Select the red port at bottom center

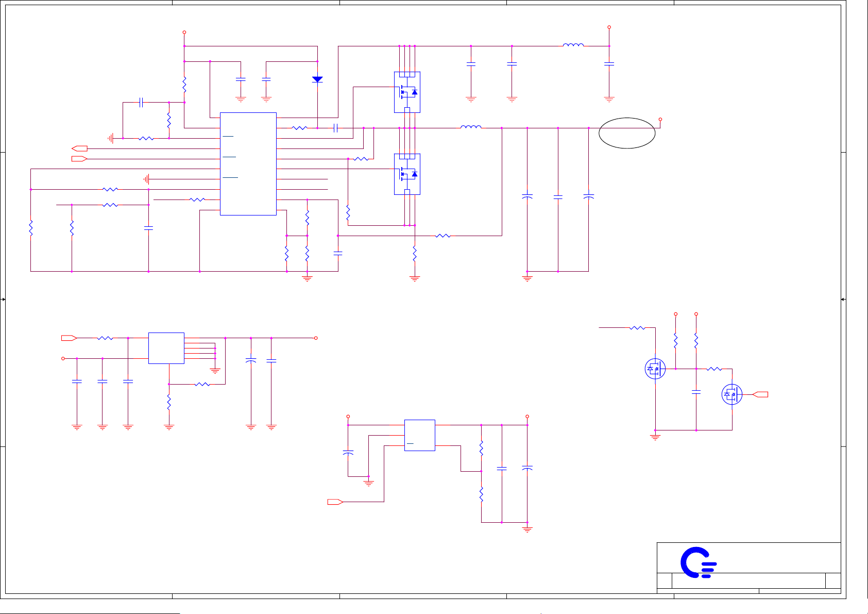[x=335, y=502]
